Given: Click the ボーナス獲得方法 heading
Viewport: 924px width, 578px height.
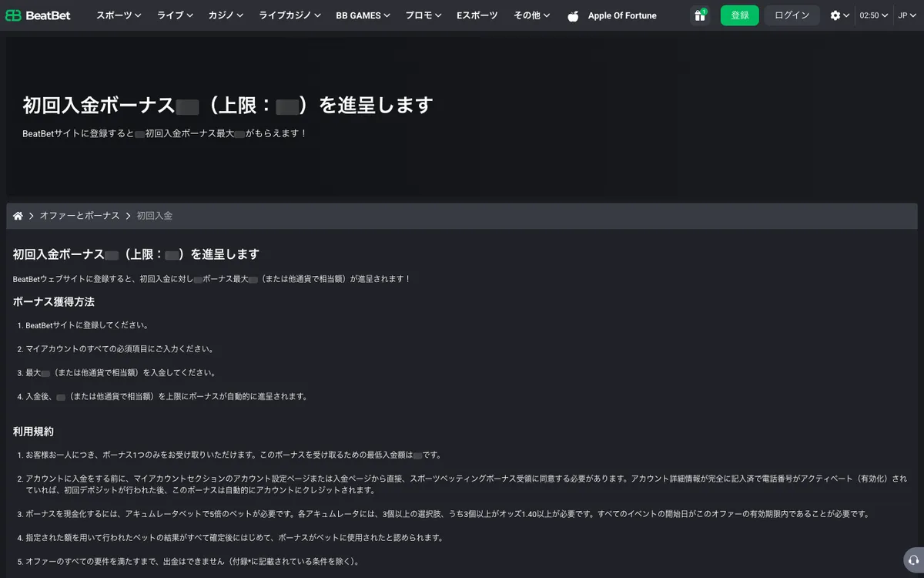Looking at the screenshot, I should click(54, 301).
